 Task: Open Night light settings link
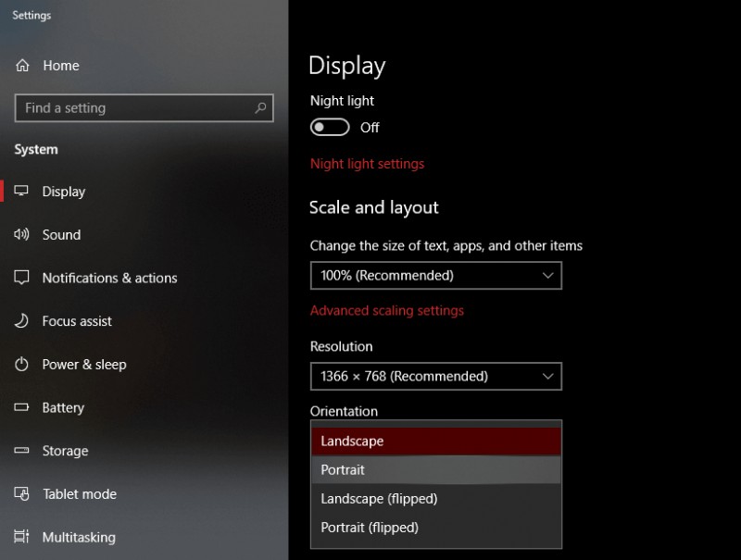click(x=367, y=164)
